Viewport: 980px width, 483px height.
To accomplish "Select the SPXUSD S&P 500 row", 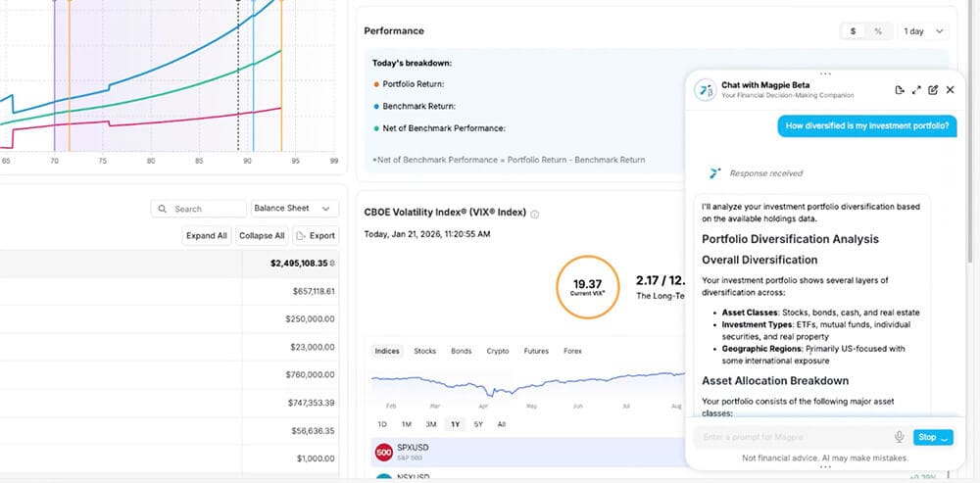I will [528, 452].
